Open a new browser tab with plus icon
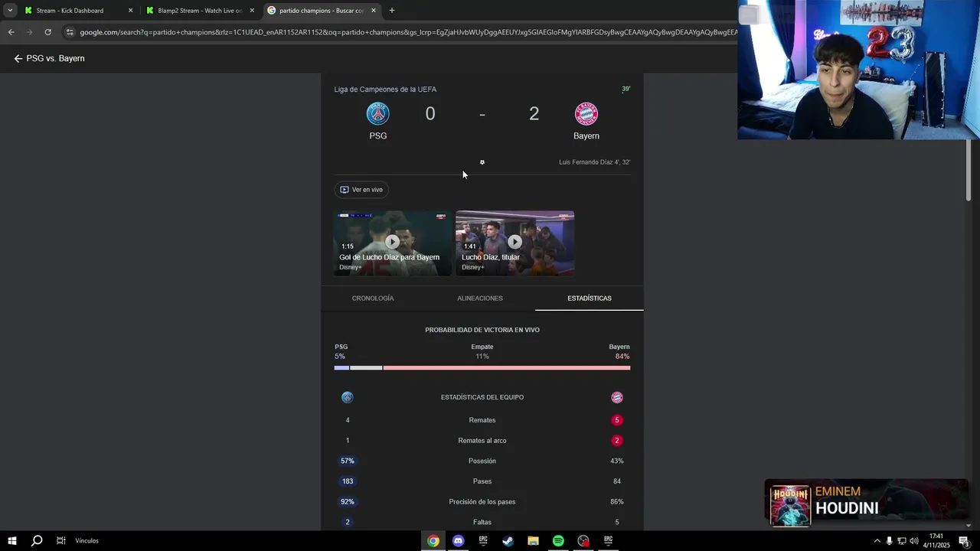The height and width of the screenshot is (551, 980). 392,11
